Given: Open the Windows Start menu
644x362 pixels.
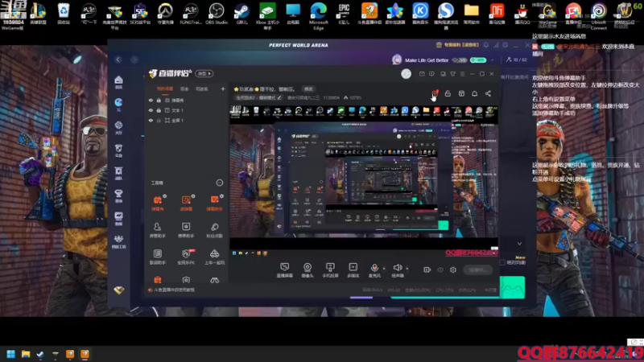Looking at the screenshot, I should pyautogui.click(x=10, y=354).
